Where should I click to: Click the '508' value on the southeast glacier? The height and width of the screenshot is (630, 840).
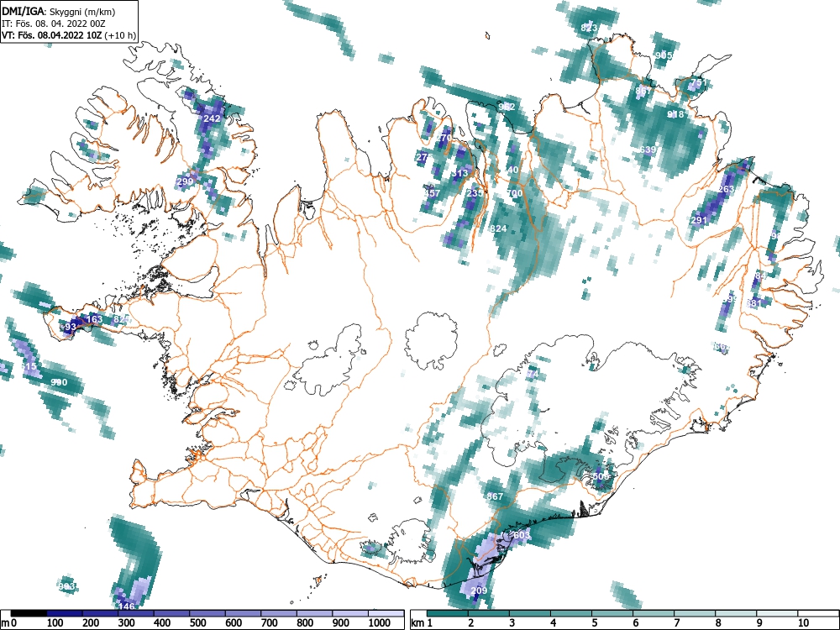point(601,475)
